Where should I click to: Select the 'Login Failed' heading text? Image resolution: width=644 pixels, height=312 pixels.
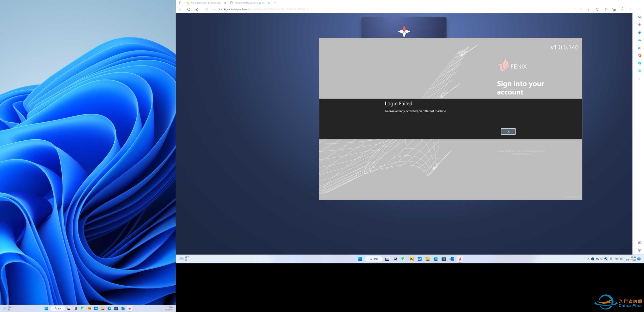(x=399, y=104)
